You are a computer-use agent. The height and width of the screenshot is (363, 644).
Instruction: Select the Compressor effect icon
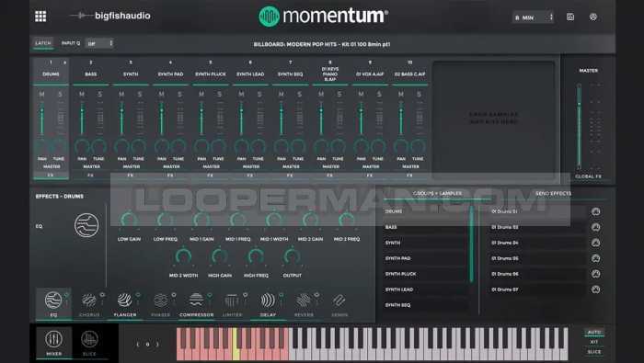pyautogui.click(x=196, y=301)
